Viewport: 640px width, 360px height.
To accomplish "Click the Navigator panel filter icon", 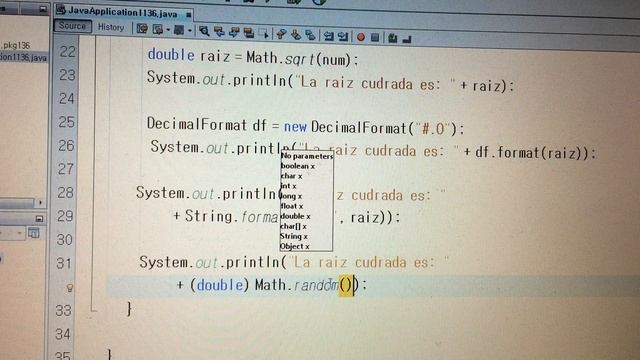I will click(x=33, y=233).
